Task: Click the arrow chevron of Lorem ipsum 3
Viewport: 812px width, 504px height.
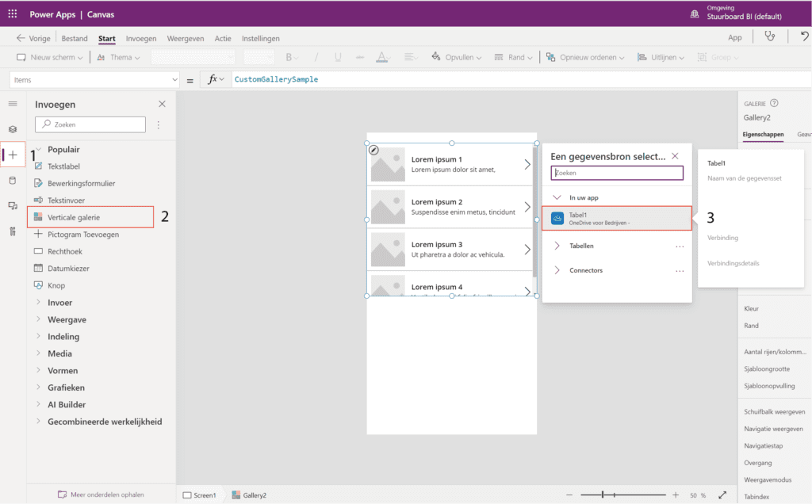Action: point(527,250)
